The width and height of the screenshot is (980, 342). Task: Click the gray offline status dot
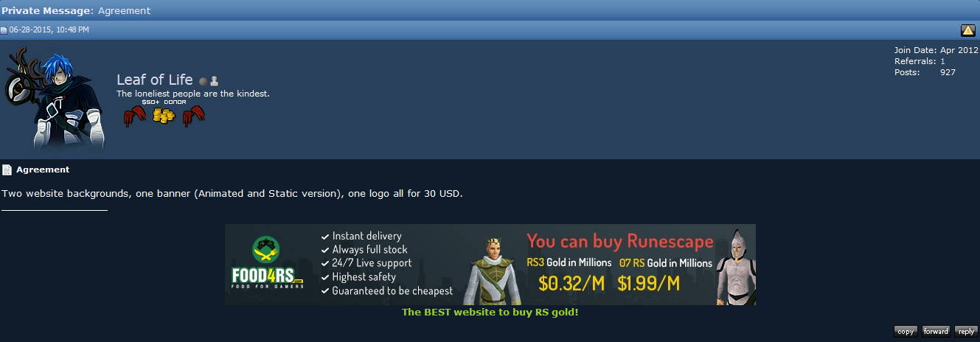pyautogui.click(x=203, y=81)
